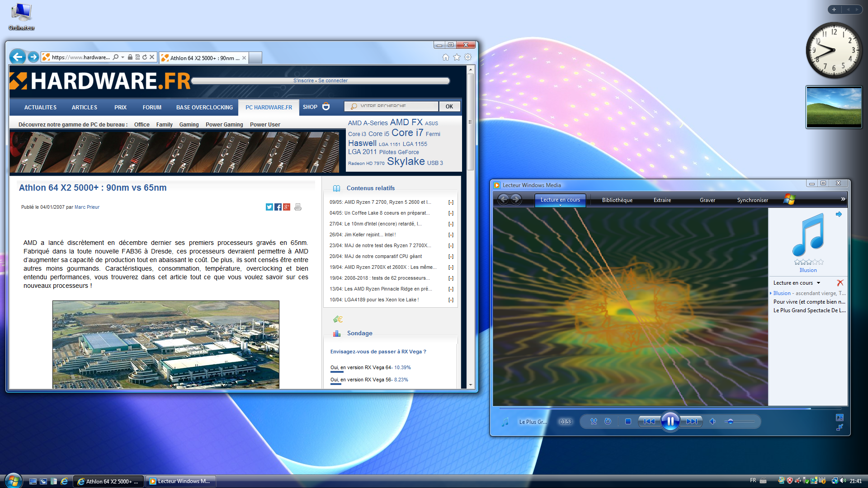The width and height of the screenshot is (868, 488).
Task: Toggle repeat mode in media player
Action: pos(608,421)
